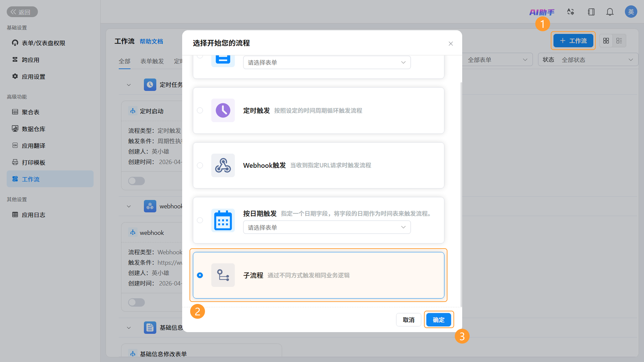This screenshot has height=362, width=644.
Task: Toggle the 定时启动 workflow switch
Action: click(x=137, y=181)
